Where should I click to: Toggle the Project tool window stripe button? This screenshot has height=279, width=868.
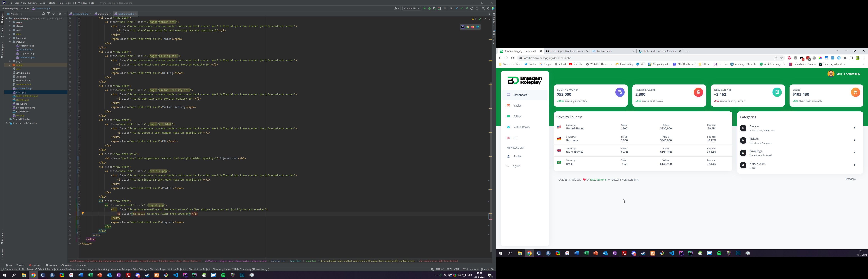[2, 17]
